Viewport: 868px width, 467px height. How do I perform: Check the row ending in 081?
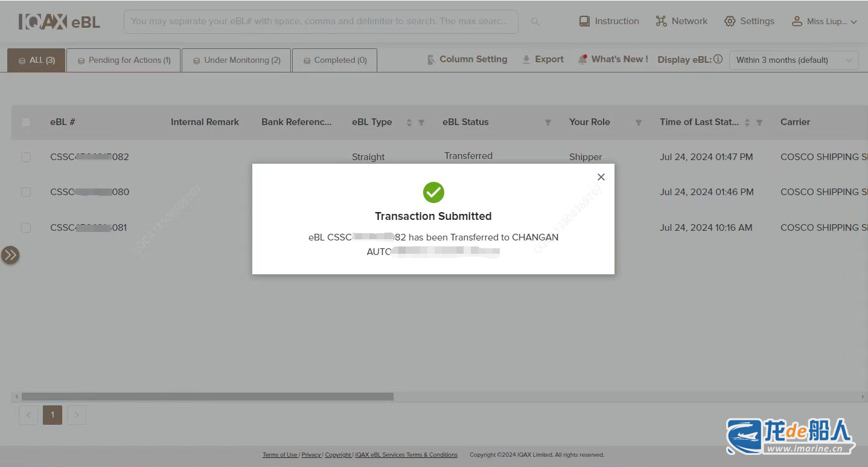click(26, 228)
